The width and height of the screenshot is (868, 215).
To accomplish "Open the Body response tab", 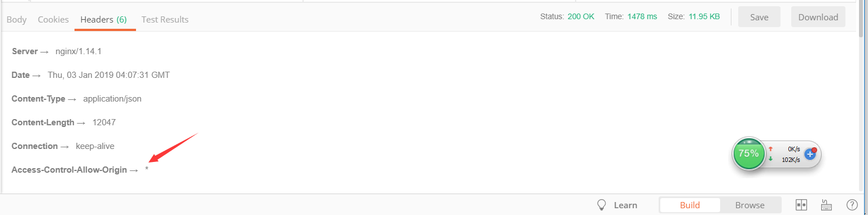I will [x=16, y=19].
